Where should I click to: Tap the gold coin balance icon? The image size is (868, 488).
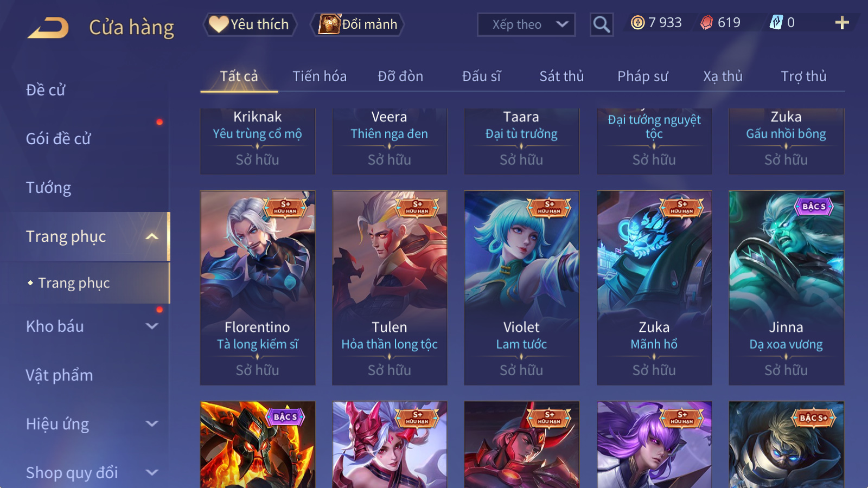[x=637, y=22]
